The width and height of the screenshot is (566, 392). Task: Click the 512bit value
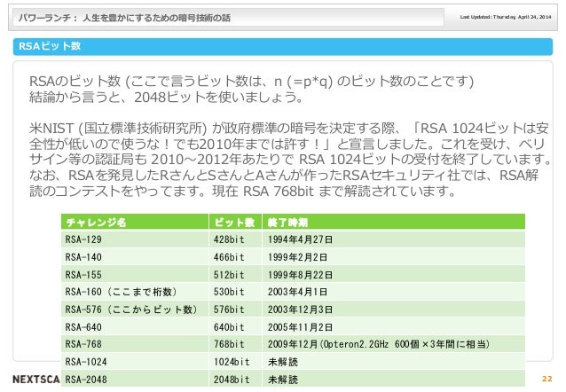tap(229, 275)
